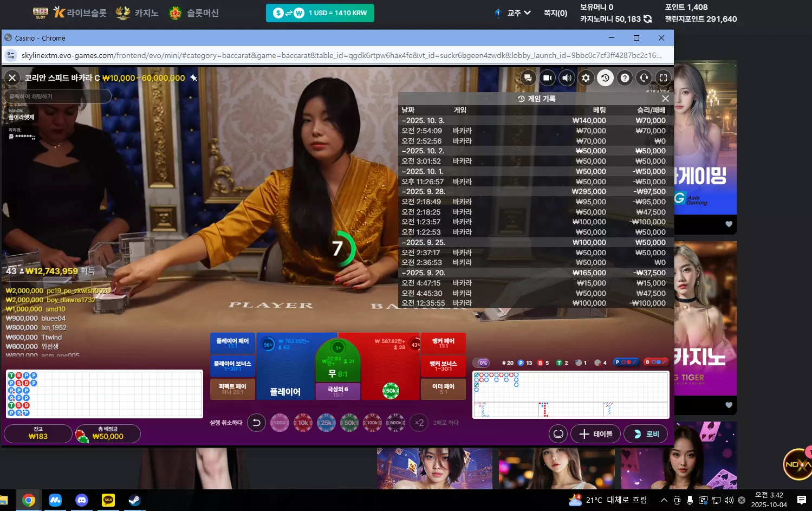Open the 라이브슬롯 menu on the casino site
Viewport: 812px width, 511px height.
[x=80, y=12]
